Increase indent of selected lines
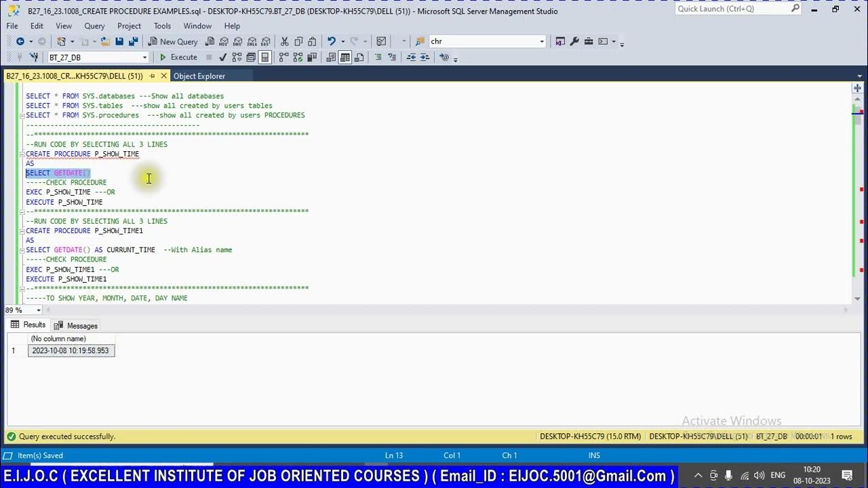This screenshot has width=868, height=488. coord(425,58)
